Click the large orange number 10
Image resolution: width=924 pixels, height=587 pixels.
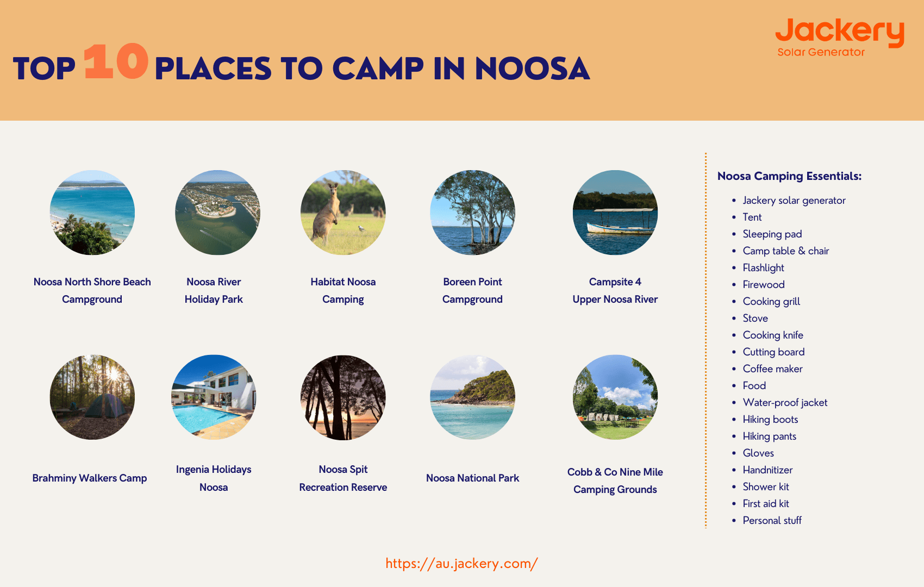click(116, 61)
